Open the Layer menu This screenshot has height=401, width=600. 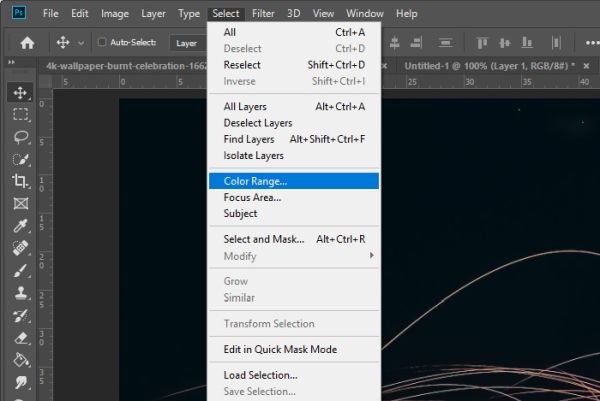(153, 14)
